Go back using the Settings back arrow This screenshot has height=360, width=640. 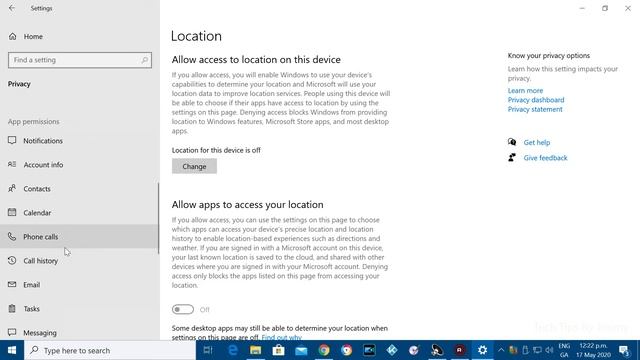click(12, 8)
